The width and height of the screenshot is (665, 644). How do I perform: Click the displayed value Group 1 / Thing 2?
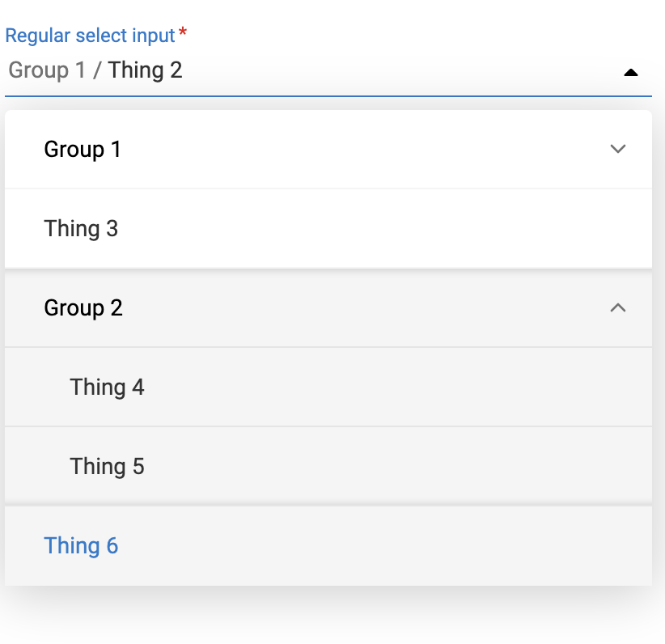tap(95, 70)
